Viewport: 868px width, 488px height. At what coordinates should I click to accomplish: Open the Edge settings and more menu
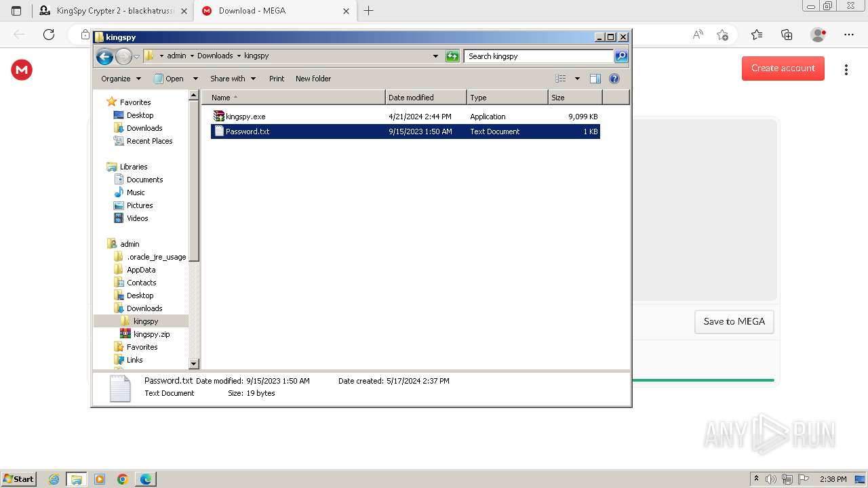pyautogui.click(x=848, y=35)
